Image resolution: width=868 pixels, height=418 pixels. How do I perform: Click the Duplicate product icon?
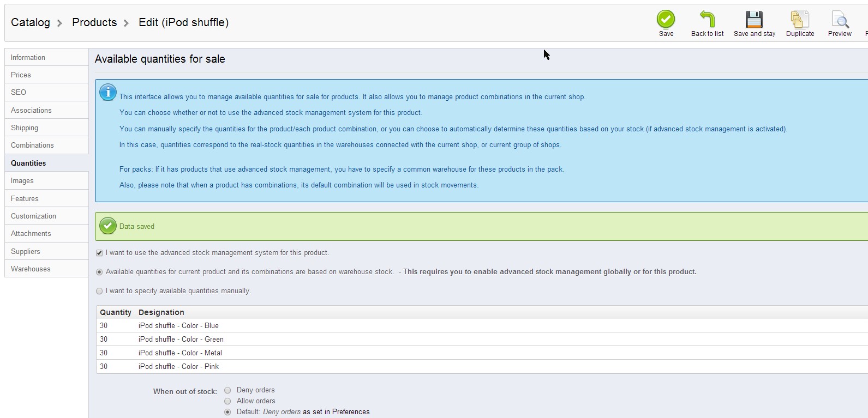800,19
